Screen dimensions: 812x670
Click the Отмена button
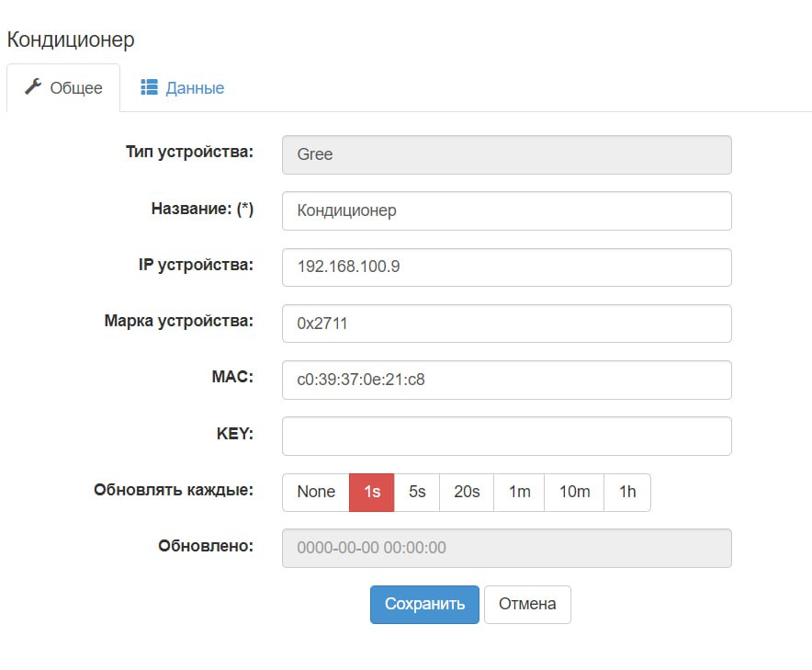527,604
